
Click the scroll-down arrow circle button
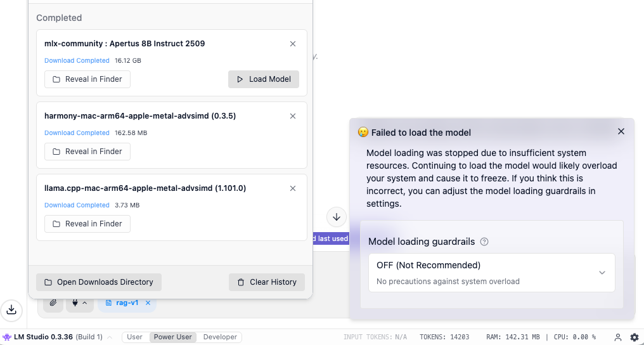click(x=337, y=217)
